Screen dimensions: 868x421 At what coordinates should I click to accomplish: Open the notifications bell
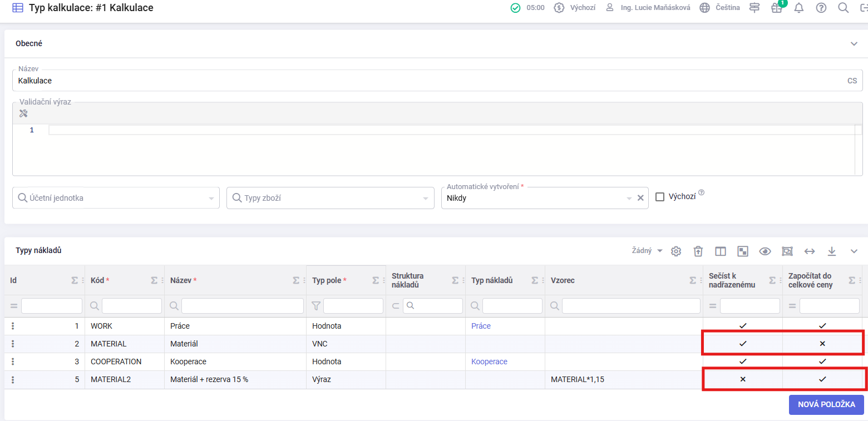point(799,8)
